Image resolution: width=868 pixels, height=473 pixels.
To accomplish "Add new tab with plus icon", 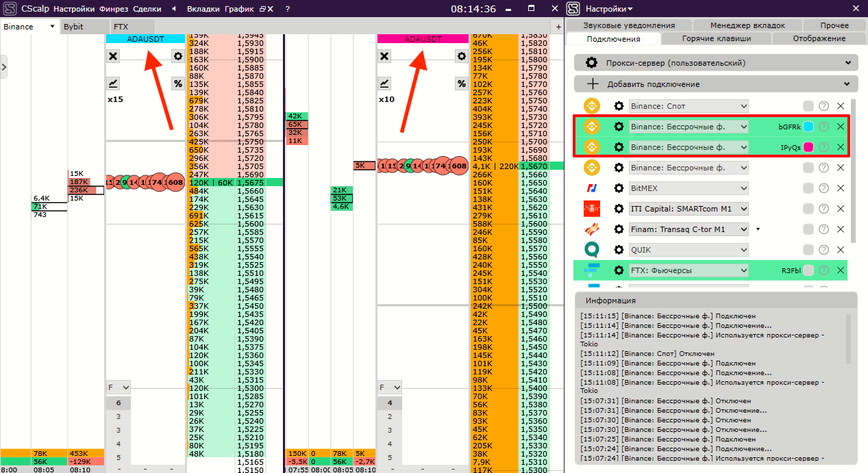I will (558, 27).
